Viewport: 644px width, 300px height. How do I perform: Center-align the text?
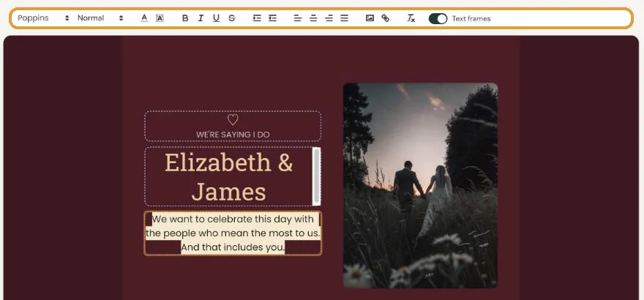coord(313,18)
